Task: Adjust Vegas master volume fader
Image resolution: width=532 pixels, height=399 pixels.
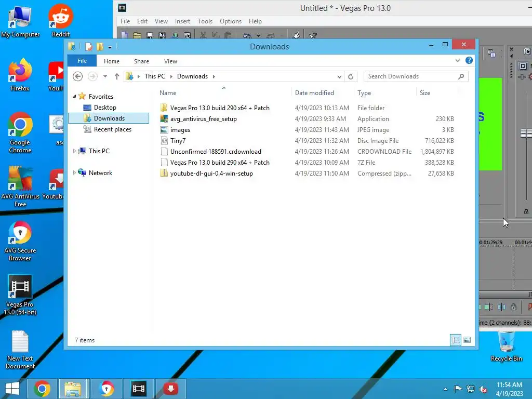Action: tap(526, 134)
